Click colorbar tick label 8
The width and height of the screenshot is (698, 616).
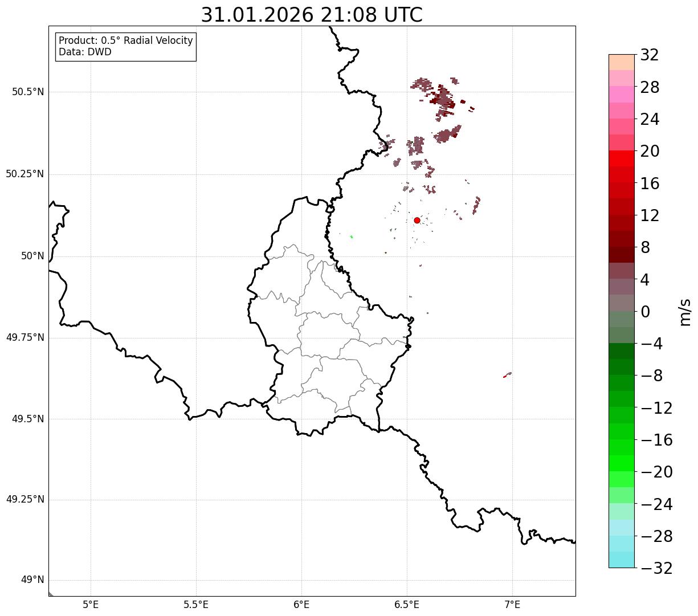click(646, 248)
